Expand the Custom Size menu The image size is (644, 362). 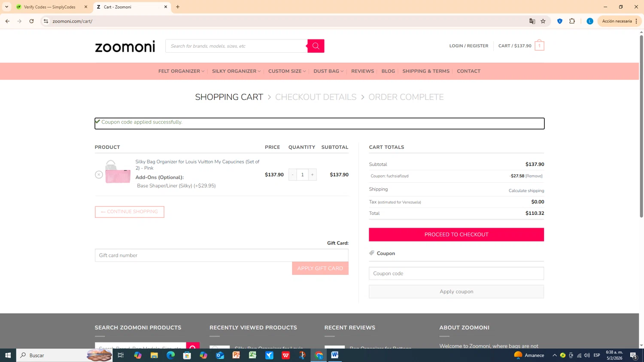pos(287,71)
